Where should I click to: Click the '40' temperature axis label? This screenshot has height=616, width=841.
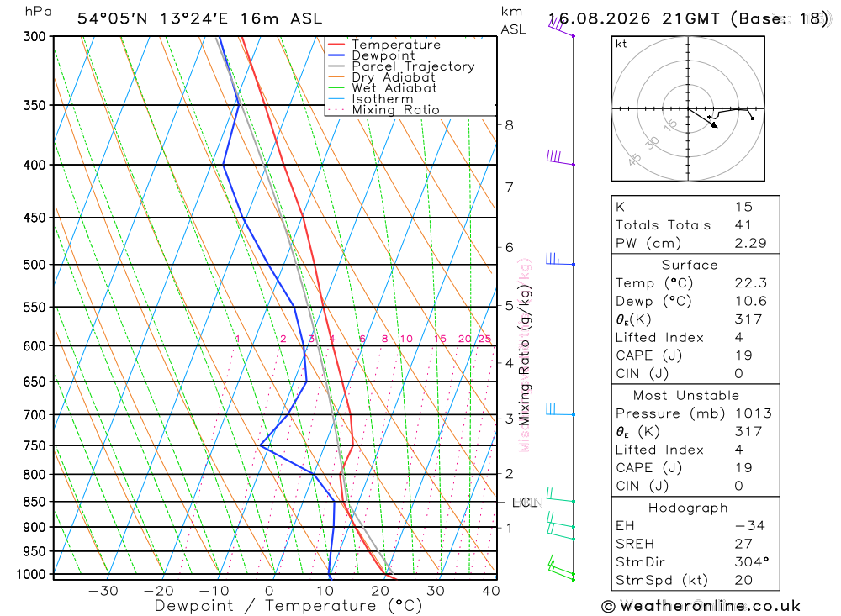coord(491,591)
